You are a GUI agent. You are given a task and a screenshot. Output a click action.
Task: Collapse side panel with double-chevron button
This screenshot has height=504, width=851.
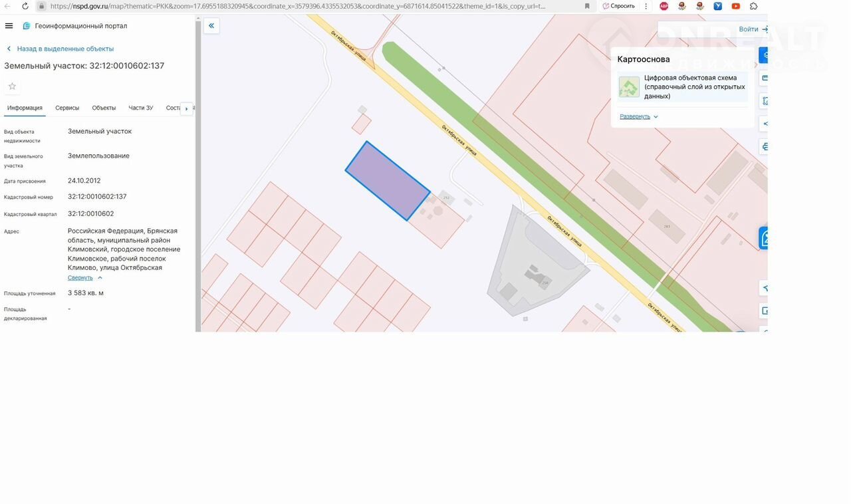[211, 26]
